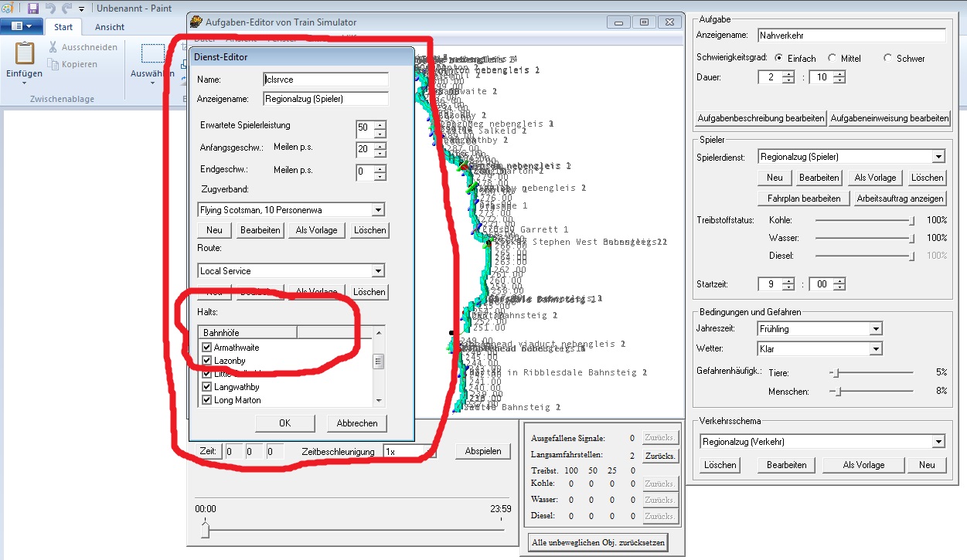Click the redo arrow in Paint
Viewport: 967px width, 560px height.
pyautogui.click(x=66, y=8)
